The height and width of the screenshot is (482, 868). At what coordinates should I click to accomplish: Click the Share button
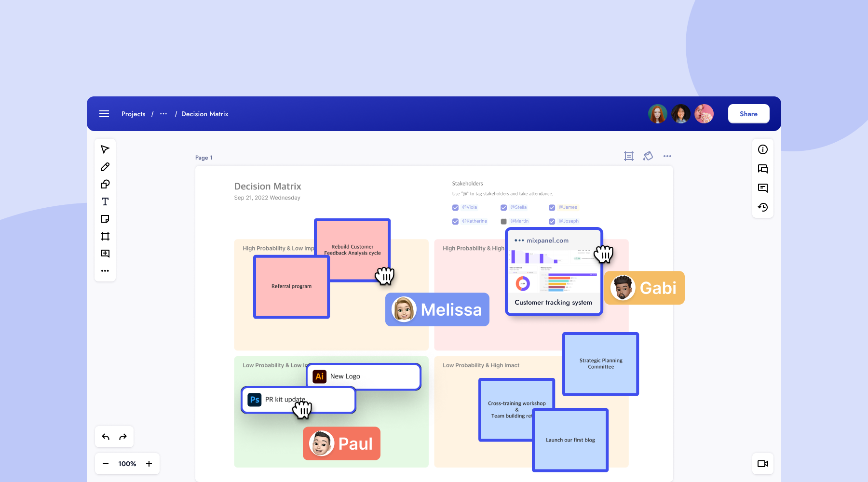[x=748, y=114]
